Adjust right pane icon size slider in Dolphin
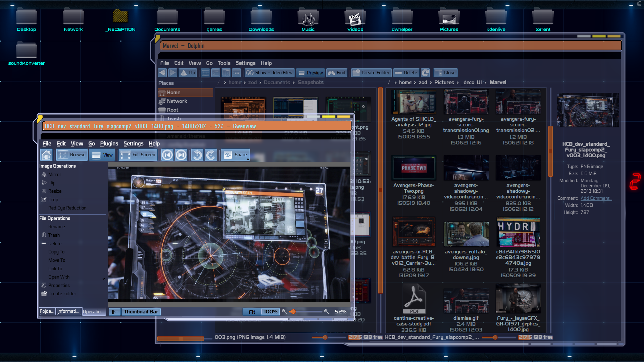Screen dimensions: 644x362 coord(499,338)
